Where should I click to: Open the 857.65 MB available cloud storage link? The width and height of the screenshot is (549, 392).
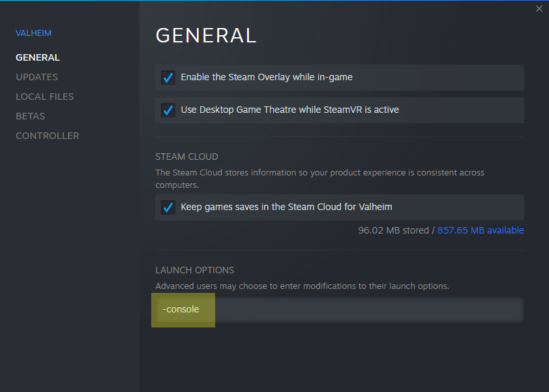coord(481,230)
